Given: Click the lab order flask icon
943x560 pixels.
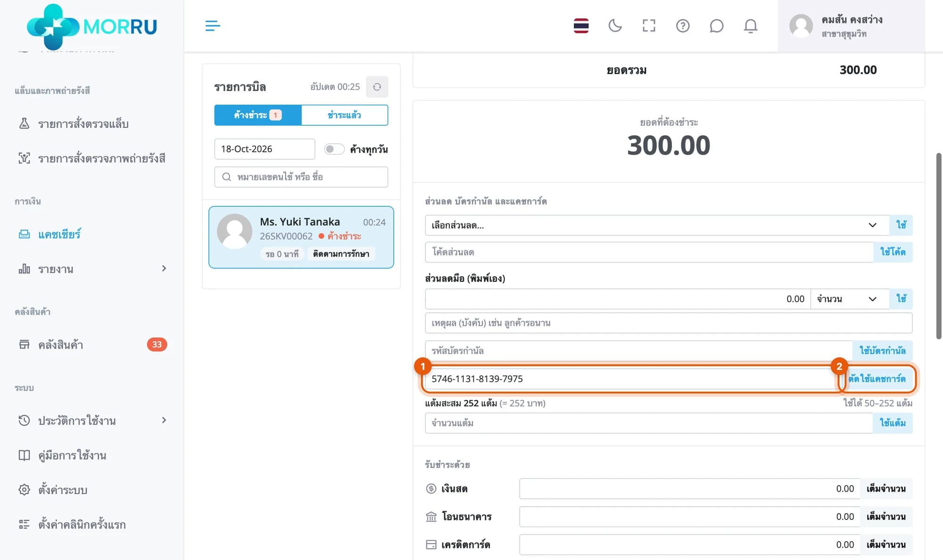Looking at the screenshot, I should [24, 124].
